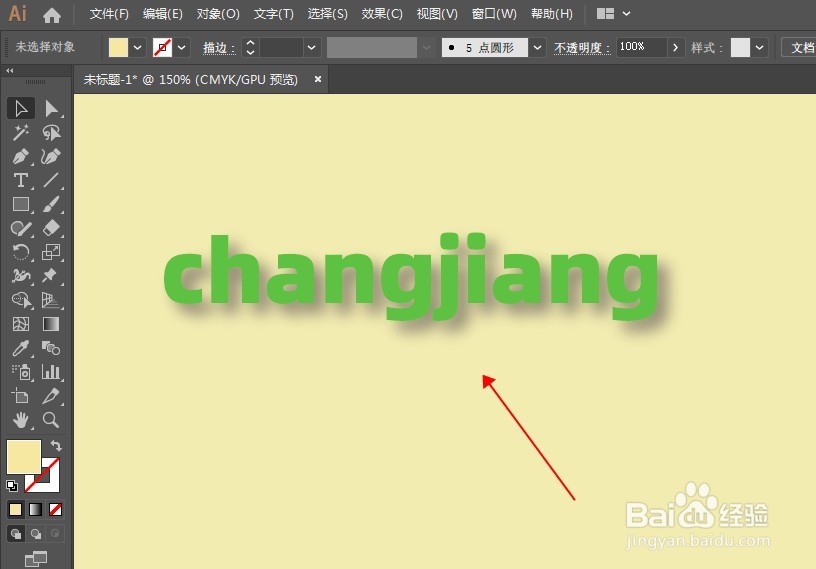The height and width of the screenshot is (569, 816).
Task: Click the 文档 setup button
Action: 800,47
